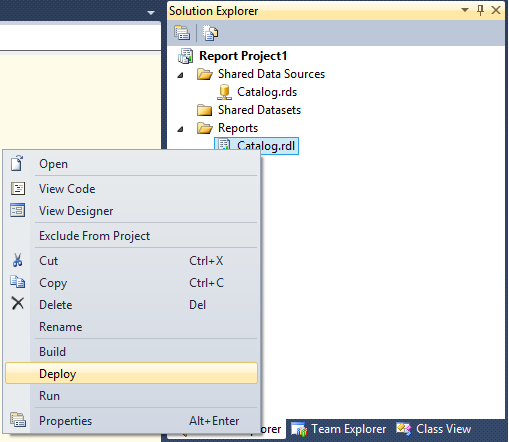Open the Solution Explorer window position dropdown
This screenshot has width=509, height=442.
click(x=465, y=10)
